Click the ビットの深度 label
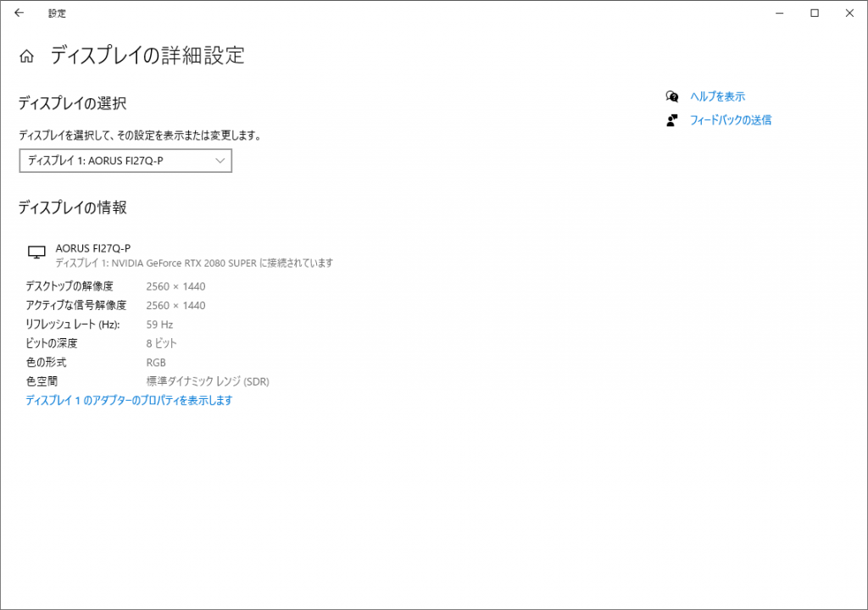Image resolution: width=868 pixels, height=610 pixels. pos(52,343)
